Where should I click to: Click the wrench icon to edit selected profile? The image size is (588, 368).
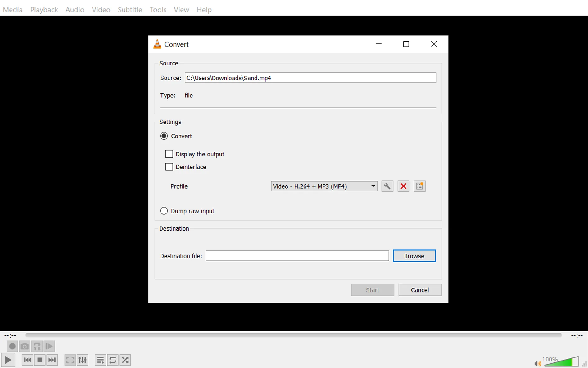tap(387, 186)
